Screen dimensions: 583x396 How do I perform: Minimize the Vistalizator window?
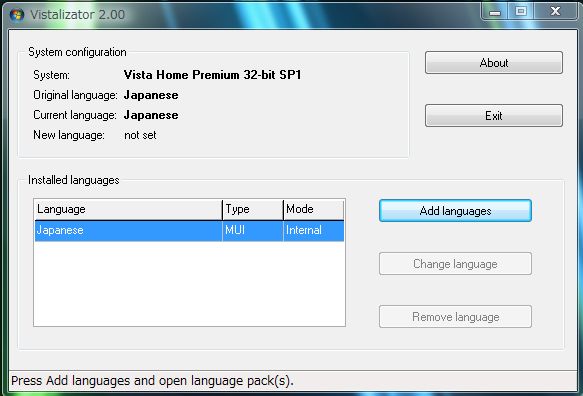coord(495,12)
